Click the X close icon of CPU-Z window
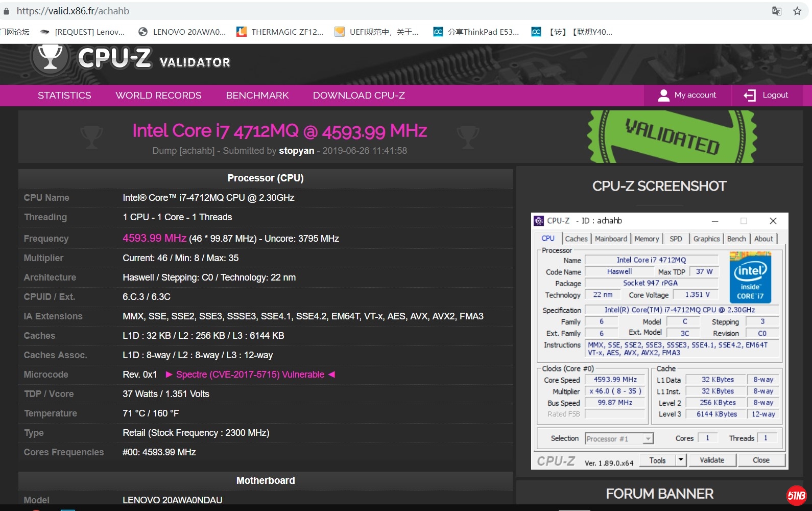Viewport: 812px width, 511px height. pyautogui.click(x=773, y=221)
